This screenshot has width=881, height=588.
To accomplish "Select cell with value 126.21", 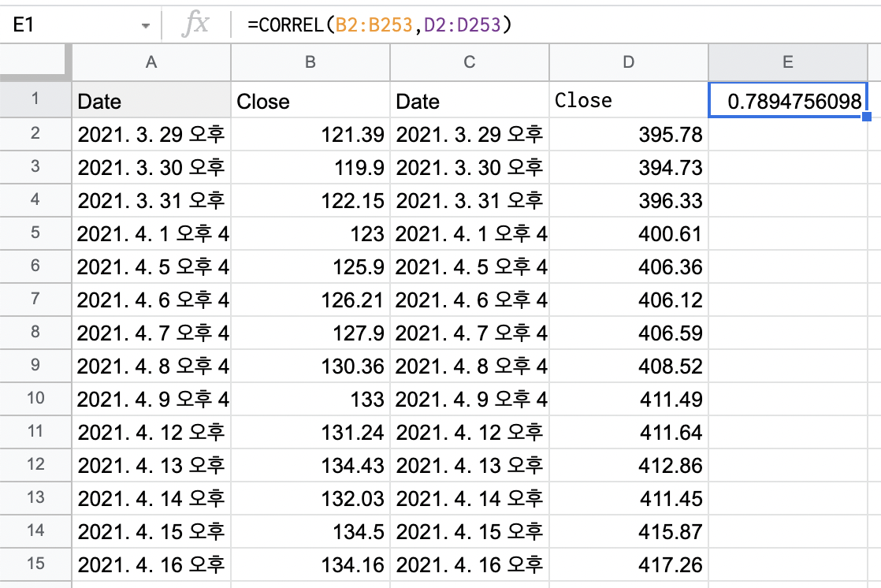I will (x=310, y=300).
